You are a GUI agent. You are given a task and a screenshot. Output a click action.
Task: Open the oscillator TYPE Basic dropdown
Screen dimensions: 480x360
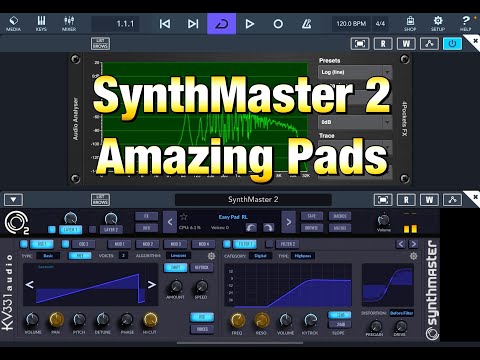[x=48, y=256]
